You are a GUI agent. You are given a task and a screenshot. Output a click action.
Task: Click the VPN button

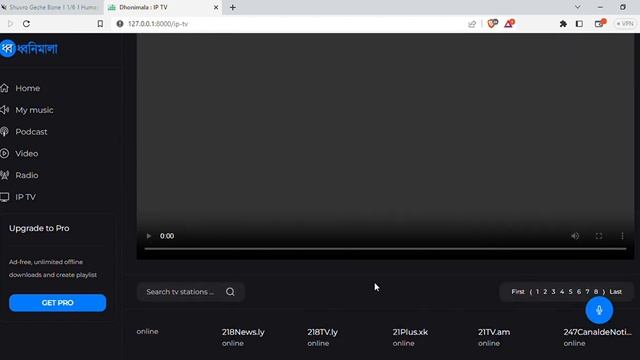coord(625,24)
